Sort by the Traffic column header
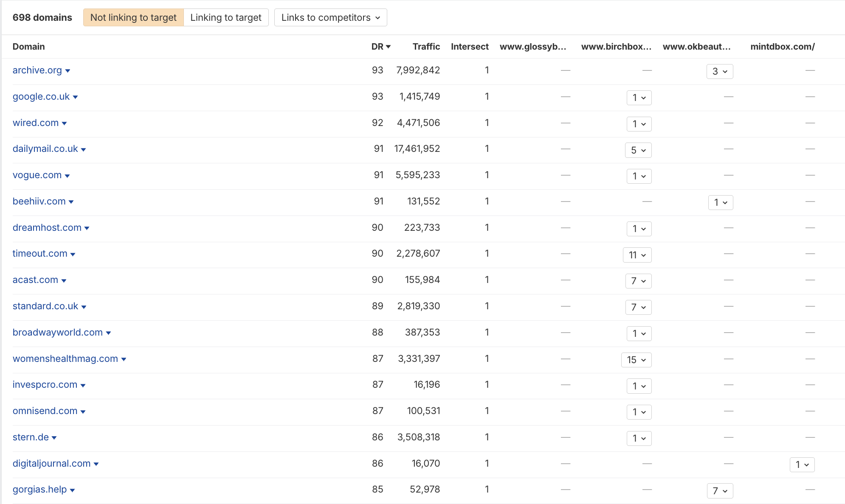The width and height of the screenshot is (845, 504). pyautogui.click(x=426, y=47)
